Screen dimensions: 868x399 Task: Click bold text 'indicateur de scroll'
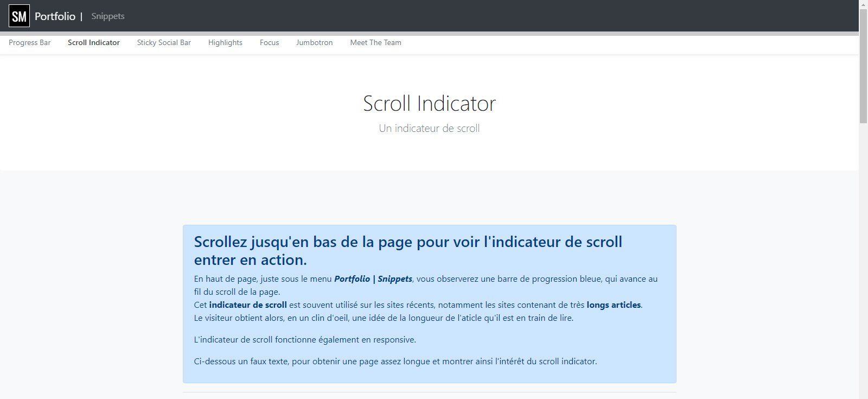click(248, 305)
